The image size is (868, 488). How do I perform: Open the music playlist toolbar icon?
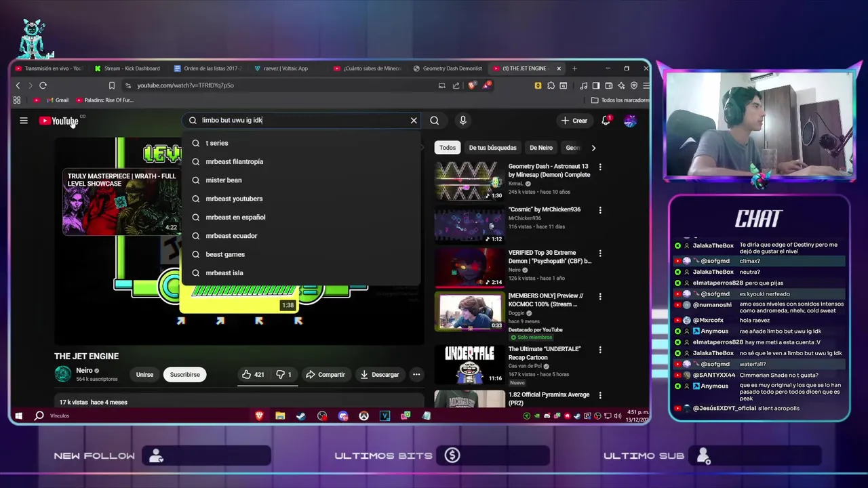click(583, 85)
